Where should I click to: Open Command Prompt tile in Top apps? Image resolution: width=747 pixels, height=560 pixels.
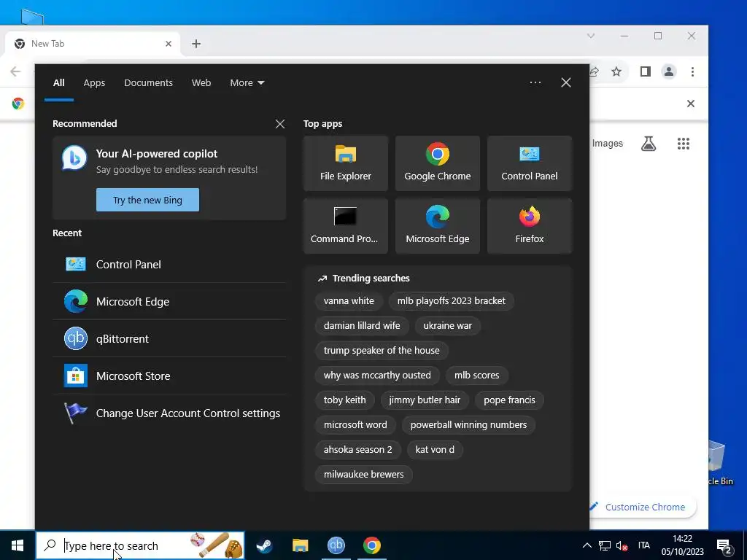(345, 226)
